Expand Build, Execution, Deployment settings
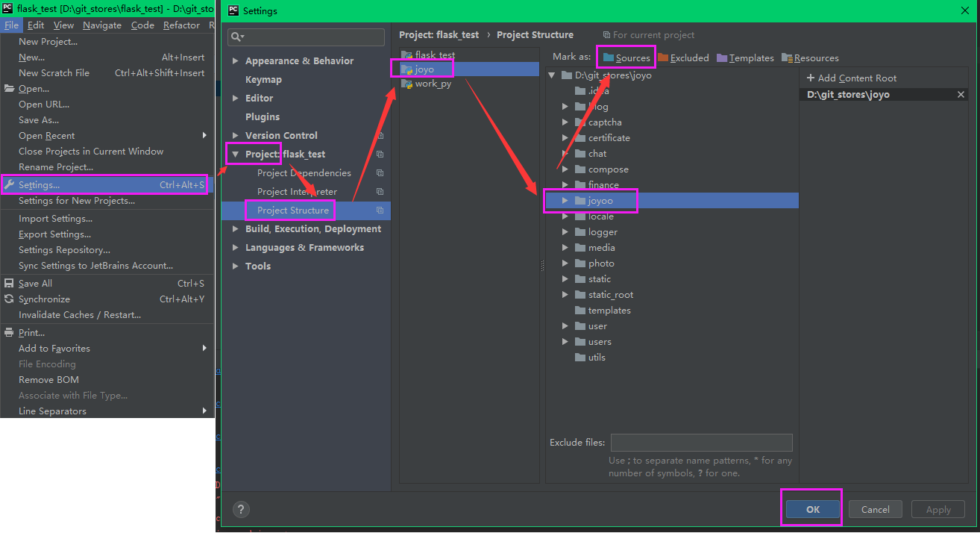This screenshot has height=533, width=980. click(235, 228)
